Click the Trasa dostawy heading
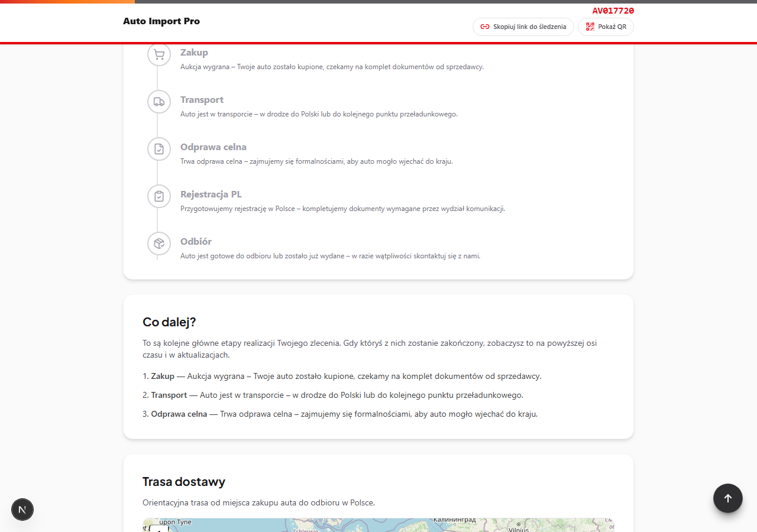Viewport: 757px width, 532px height. tap(184, 482)
